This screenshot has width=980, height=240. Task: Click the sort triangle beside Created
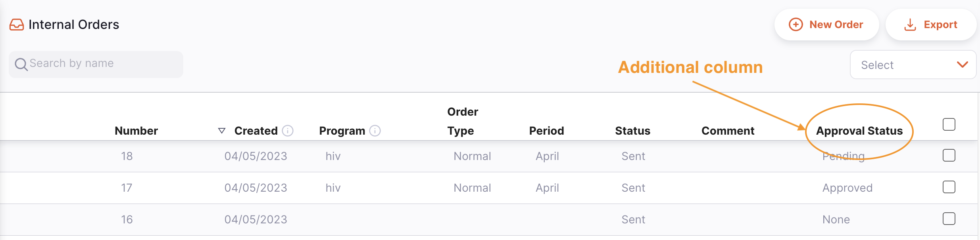(222, 131)
